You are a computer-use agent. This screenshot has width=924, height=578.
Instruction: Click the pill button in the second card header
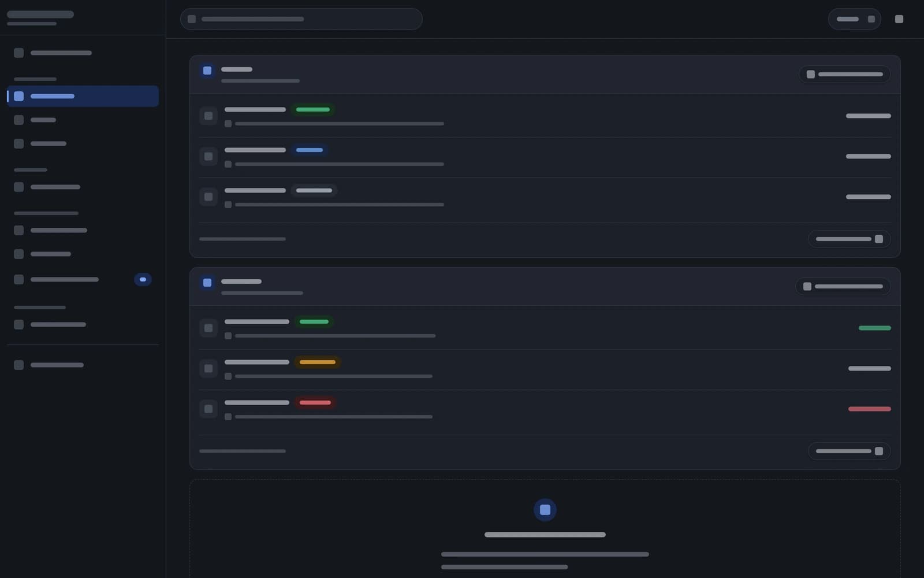(843, 286)
